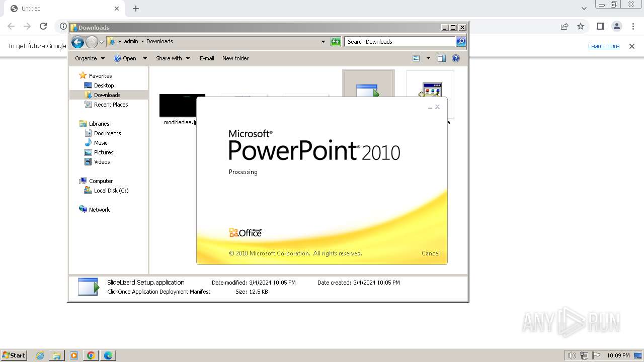Create a New folder
Image resolution: width=644 pixels, height=362 pixels.
click(x=235, y=58)
